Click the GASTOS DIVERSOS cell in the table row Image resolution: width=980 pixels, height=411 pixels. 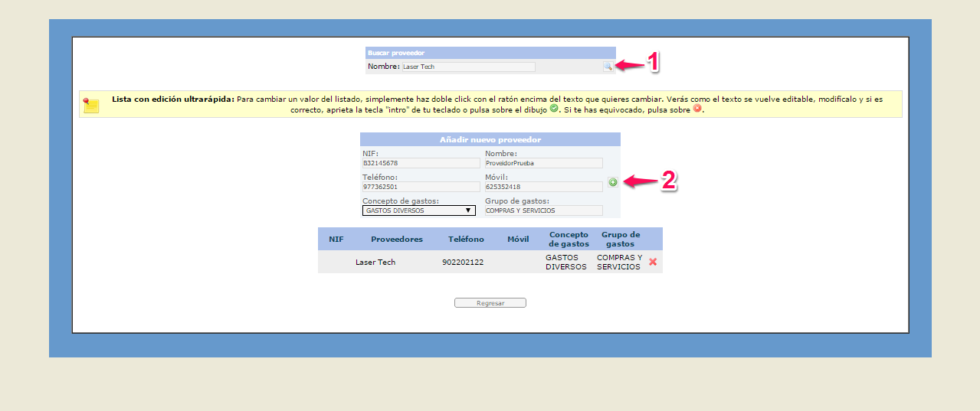tap(565, 263)
